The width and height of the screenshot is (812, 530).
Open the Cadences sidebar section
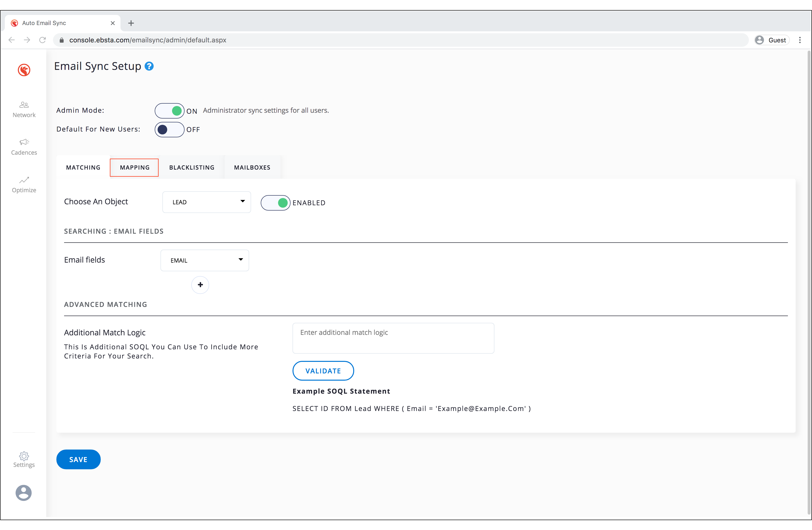click(24, 147)
